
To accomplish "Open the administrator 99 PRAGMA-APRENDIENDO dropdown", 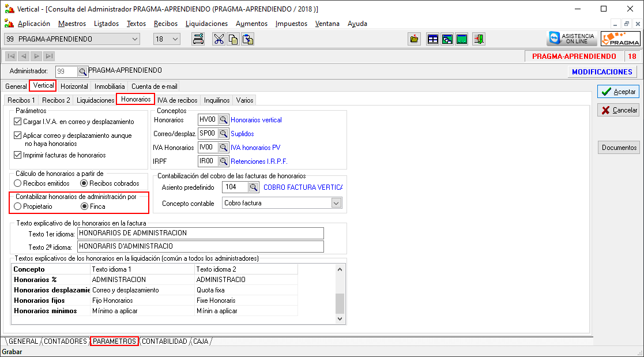I will (x=135, y=39).
